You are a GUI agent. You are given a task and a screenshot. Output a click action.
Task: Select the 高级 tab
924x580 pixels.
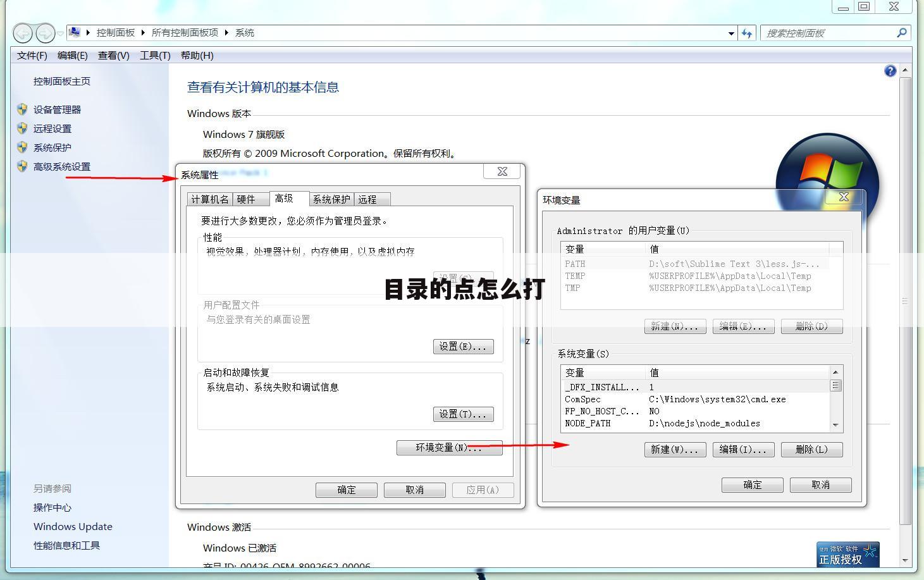point(289,199)
